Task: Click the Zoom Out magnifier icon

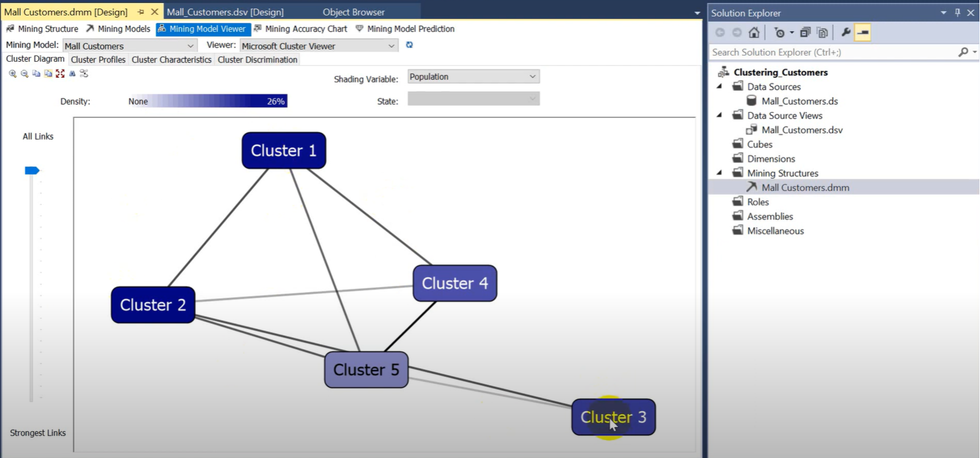Action: point(25,74)
